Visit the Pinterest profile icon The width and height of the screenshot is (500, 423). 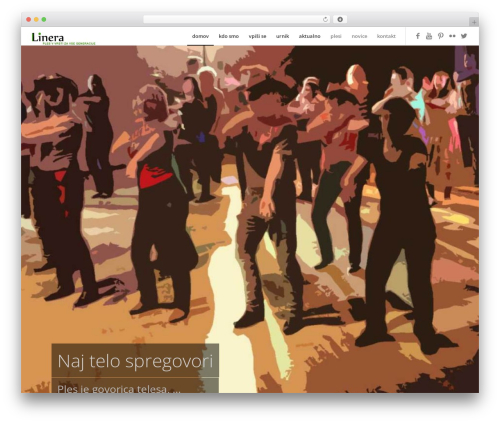(441, 36)
